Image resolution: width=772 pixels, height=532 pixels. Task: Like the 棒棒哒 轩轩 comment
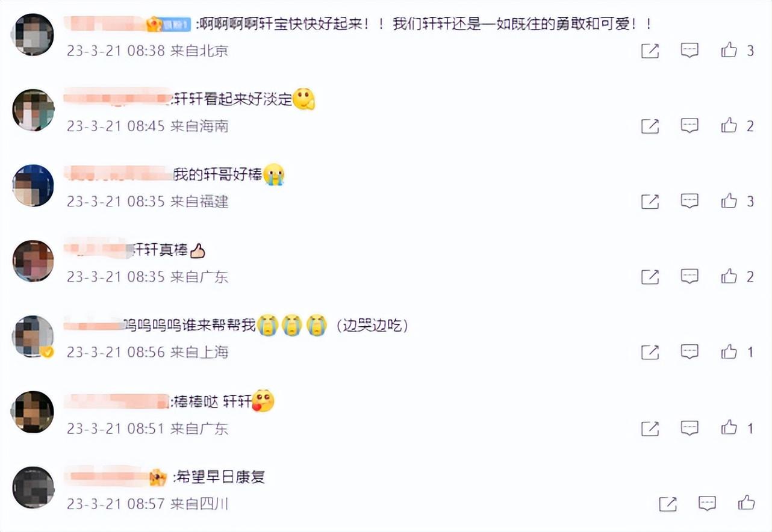click(x=729, y=428)
